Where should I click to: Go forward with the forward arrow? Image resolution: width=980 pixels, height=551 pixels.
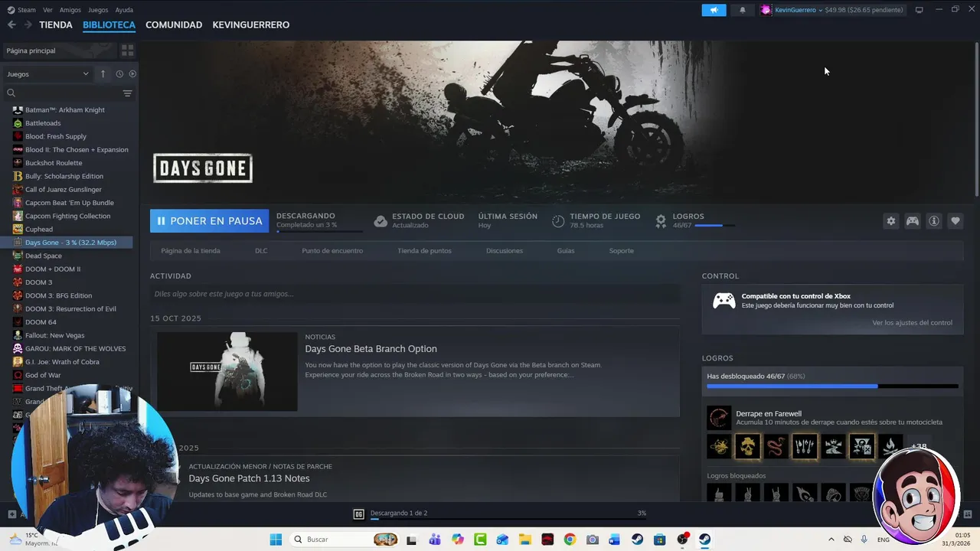point(28,24)
